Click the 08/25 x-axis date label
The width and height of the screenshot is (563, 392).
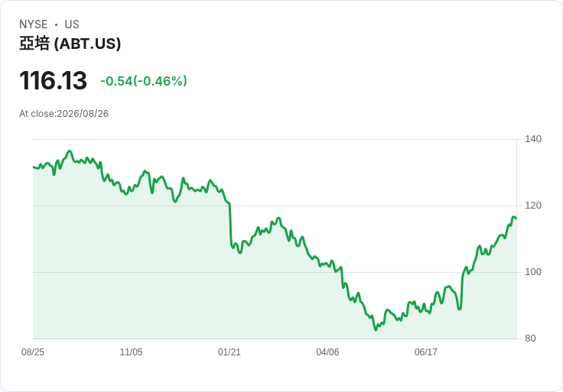33,352
